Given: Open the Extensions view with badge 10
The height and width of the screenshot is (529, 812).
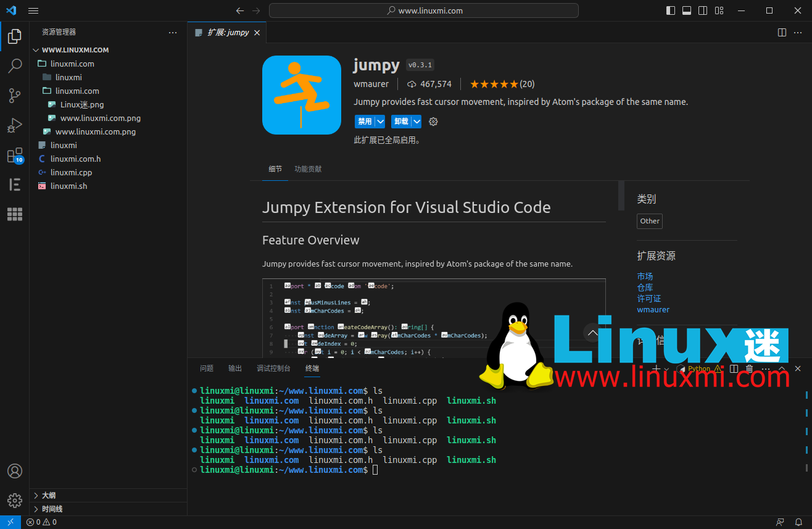Looking at the screenshot, I should 15,156.
